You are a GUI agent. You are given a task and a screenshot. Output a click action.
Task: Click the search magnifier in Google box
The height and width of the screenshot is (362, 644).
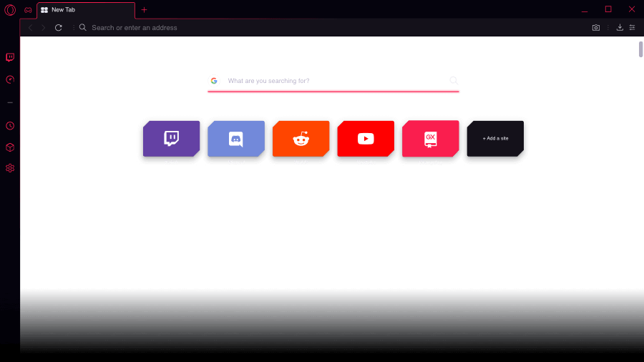point(454,80)
